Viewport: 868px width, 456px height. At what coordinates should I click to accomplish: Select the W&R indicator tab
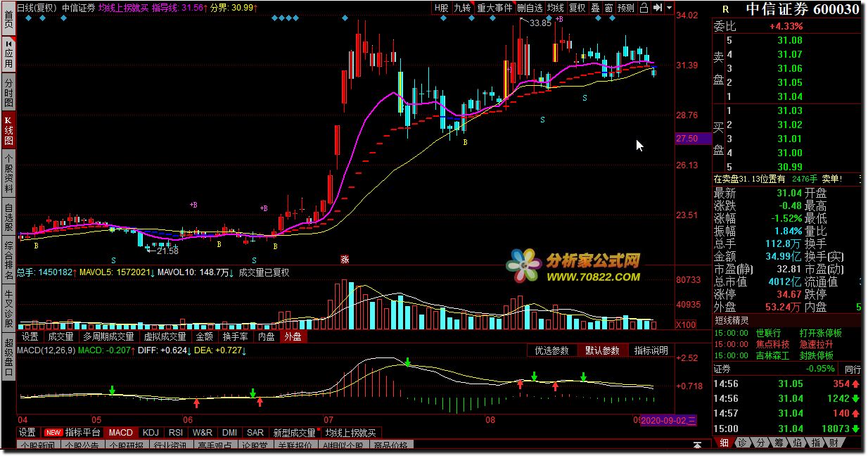[203, 432]
